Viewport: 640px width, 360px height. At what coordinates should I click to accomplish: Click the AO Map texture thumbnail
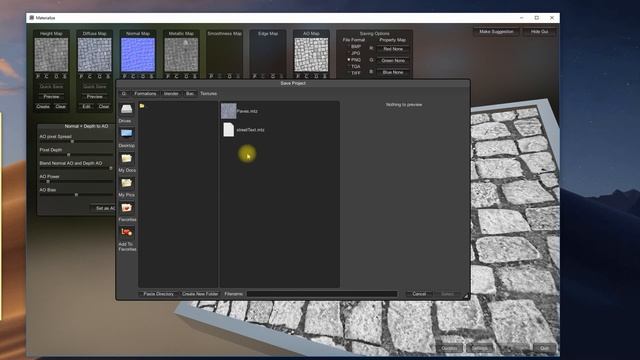tap(311, 55)
